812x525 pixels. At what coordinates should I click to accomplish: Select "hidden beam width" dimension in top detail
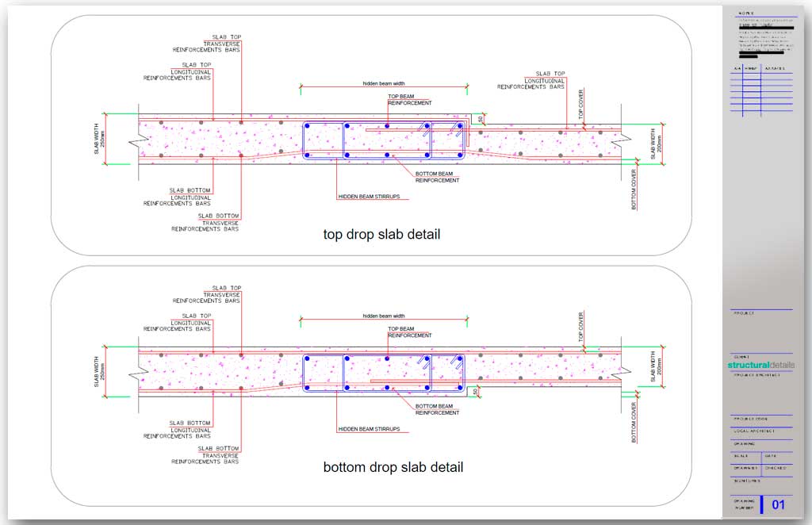click(x=384, y=83)
